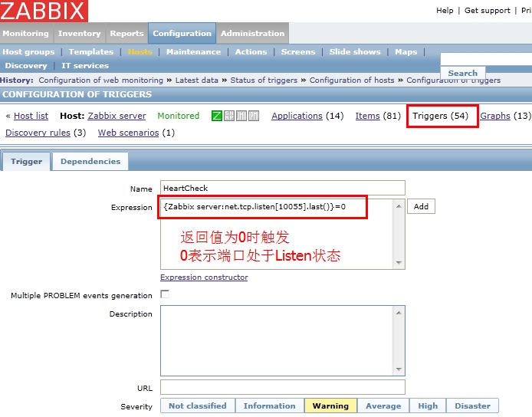The width and height of the screenshot is (532, 417).
Task: Click the JMX availability icon
Action: point(241,116)
